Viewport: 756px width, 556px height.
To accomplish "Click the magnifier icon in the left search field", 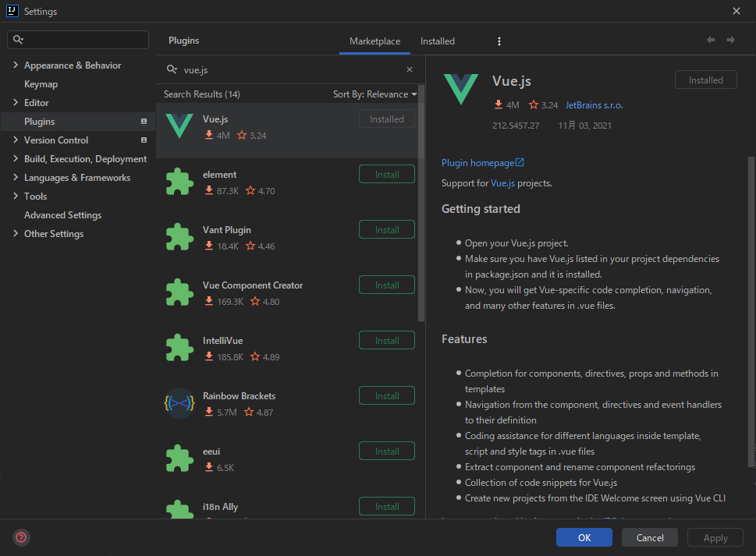I will pyautogui.click(x=18, y=39).
